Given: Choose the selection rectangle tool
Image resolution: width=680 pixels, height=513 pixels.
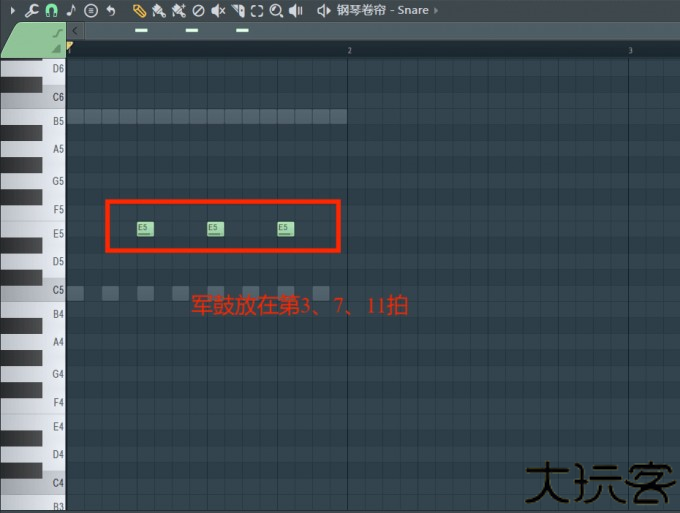Looking at the screenshot, I should 256,10.
